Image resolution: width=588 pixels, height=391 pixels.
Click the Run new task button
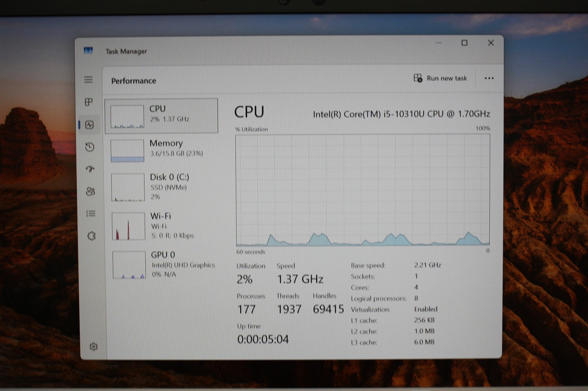click(x=440, y=78)
